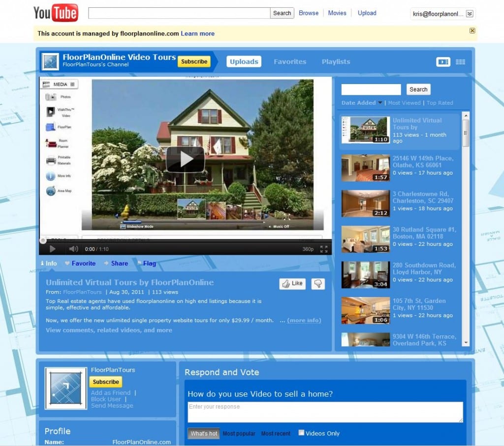
Task: Like the video with the thumbs up button
Action: coord(292,284)
